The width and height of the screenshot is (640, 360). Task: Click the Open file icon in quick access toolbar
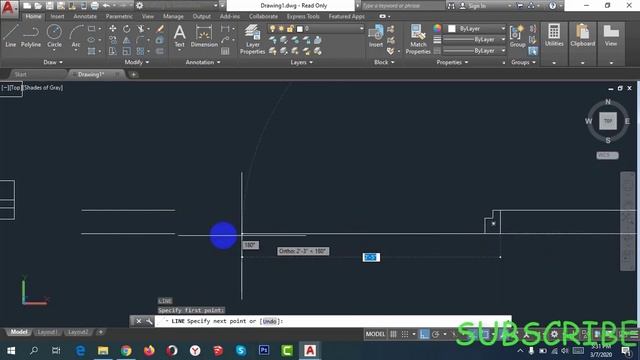[x=38, y=6]
